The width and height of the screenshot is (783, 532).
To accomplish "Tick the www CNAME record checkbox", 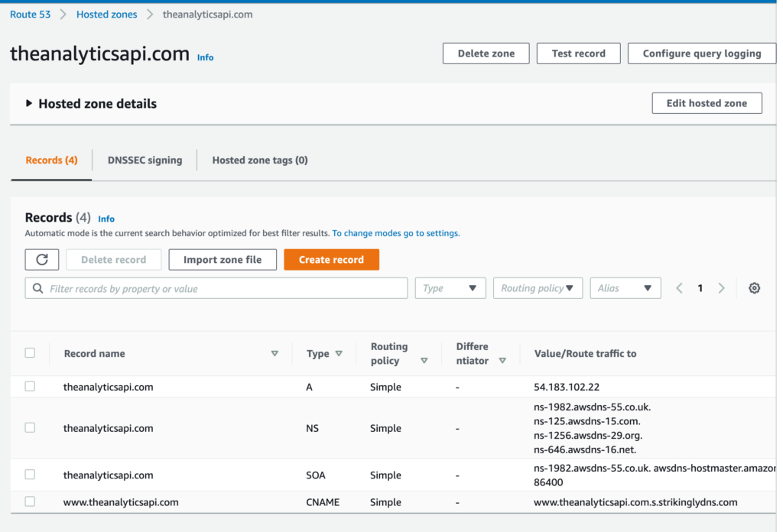I will 30,502.
